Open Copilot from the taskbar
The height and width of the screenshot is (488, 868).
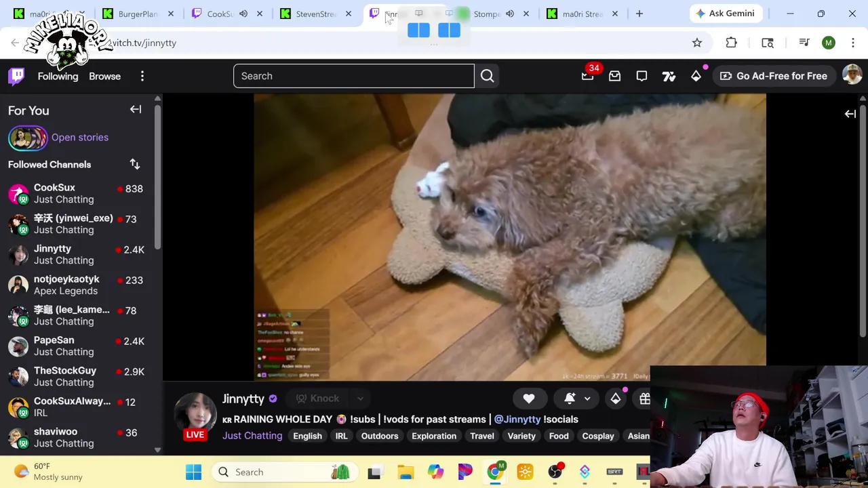pos(435,472)
